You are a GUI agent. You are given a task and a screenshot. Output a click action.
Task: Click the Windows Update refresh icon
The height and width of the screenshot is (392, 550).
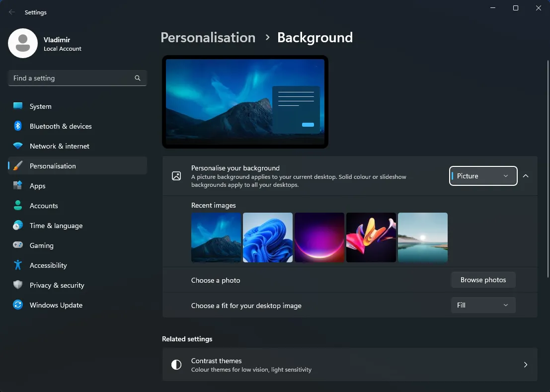tap(18, 305)
